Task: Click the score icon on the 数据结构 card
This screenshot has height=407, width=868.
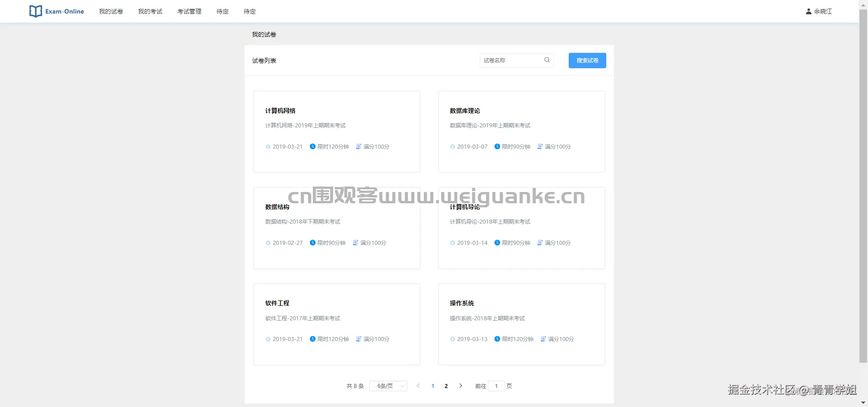Action: click(x=355, y=243)
